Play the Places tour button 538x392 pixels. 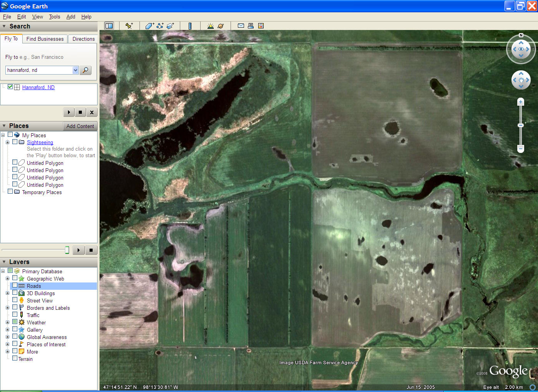pyautogui.click(x=78, y=250)
